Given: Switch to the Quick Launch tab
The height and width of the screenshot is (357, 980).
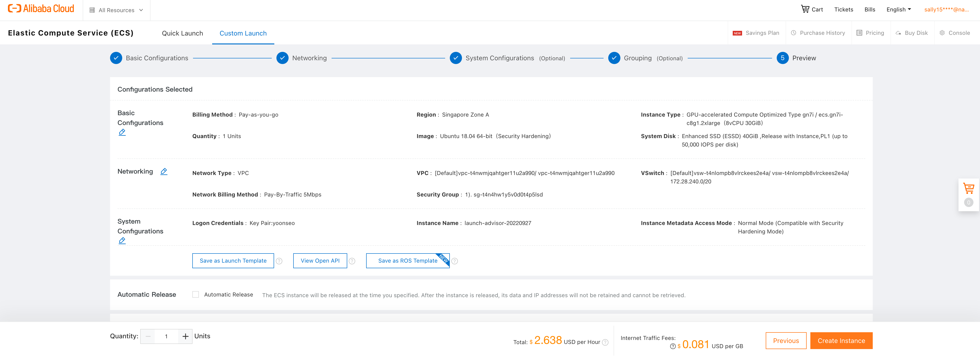Looking at the screenshot, I should (x=182, y=33).
